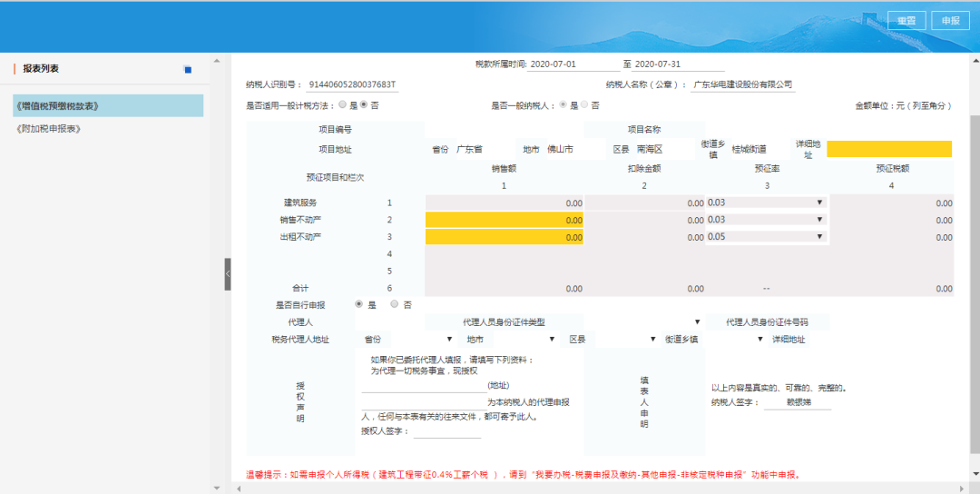Click the yellow 详细地址 input field
The width and height of the screenshot is (980, 494).
pyautogui.click(x=888, y=149)
